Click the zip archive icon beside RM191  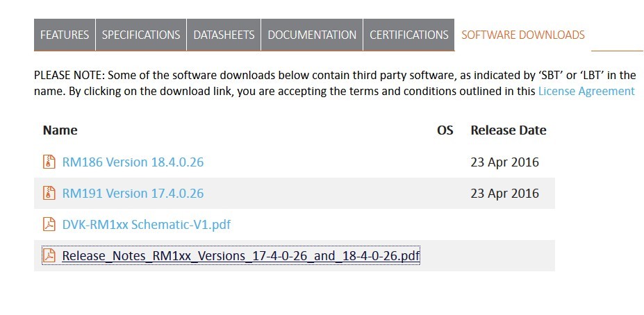point(49,193)
